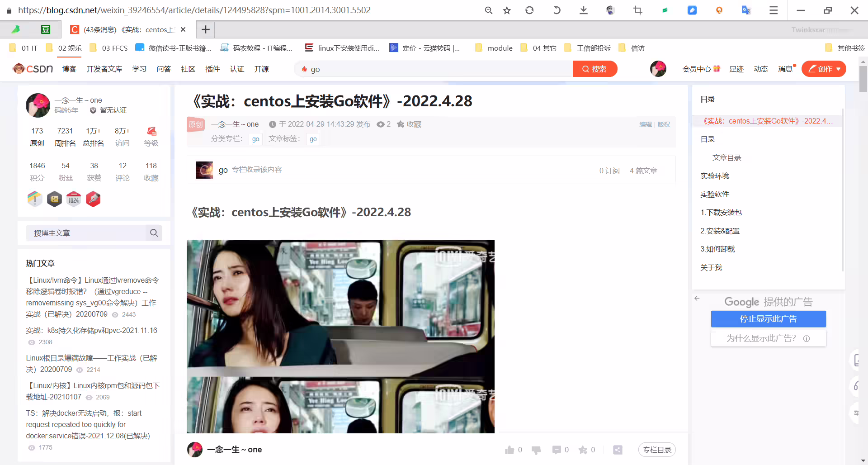Image resolution: width=868 pixels, height=465 pixels.
Task: Open the 02 娱乐 bookmark folder
Action: (x=64, y=48)
